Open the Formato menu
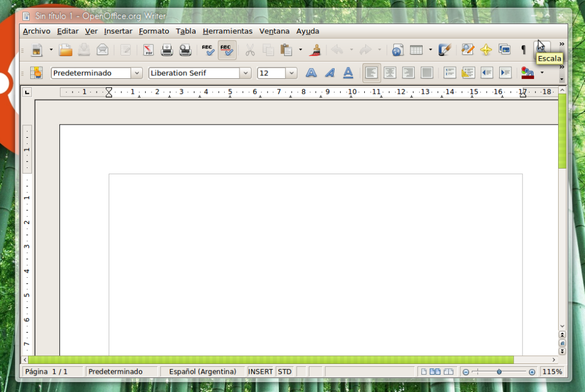Screen dimensions: 585x392 click(154, 31)
